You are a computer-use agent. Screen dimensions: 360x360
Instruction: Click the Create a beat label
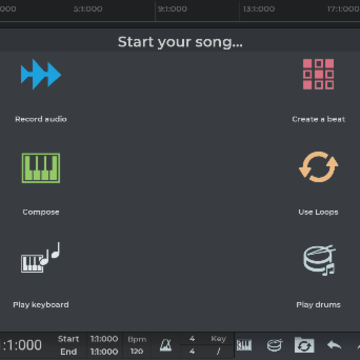tap(319, 119)
